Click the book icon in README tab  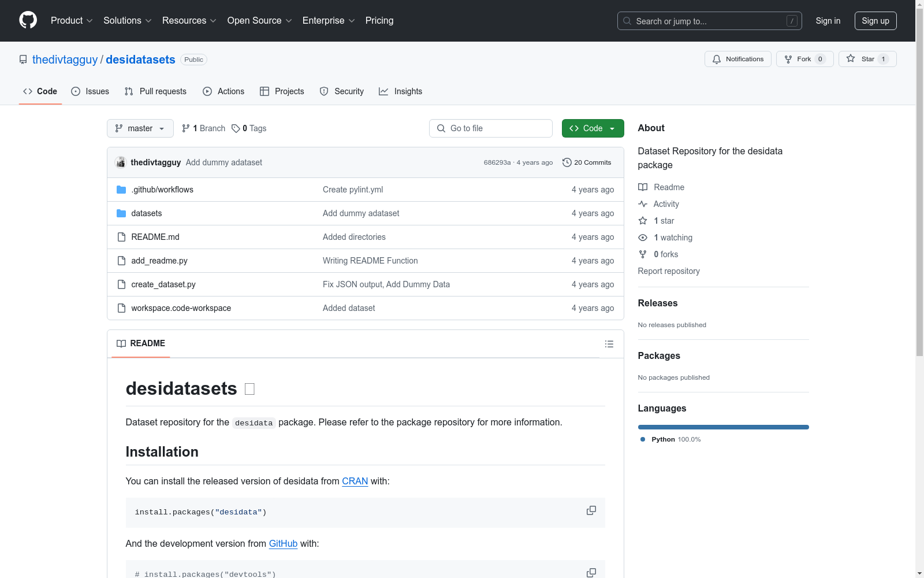(x=121, y=343)
